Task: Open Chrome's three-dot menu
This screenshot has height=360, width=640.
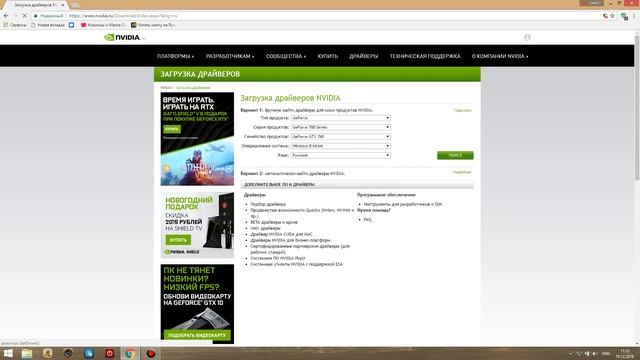Action: [634, 16]
